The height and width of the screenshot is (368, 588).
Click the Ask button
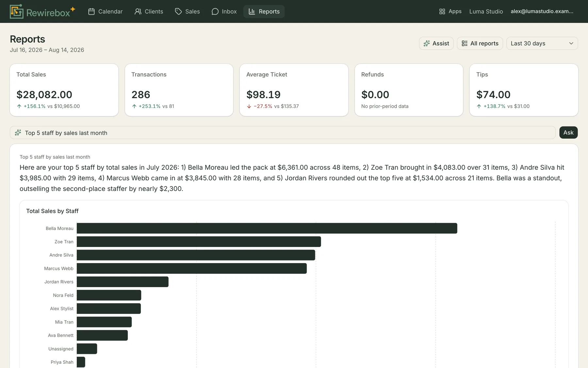coord(568,132)
